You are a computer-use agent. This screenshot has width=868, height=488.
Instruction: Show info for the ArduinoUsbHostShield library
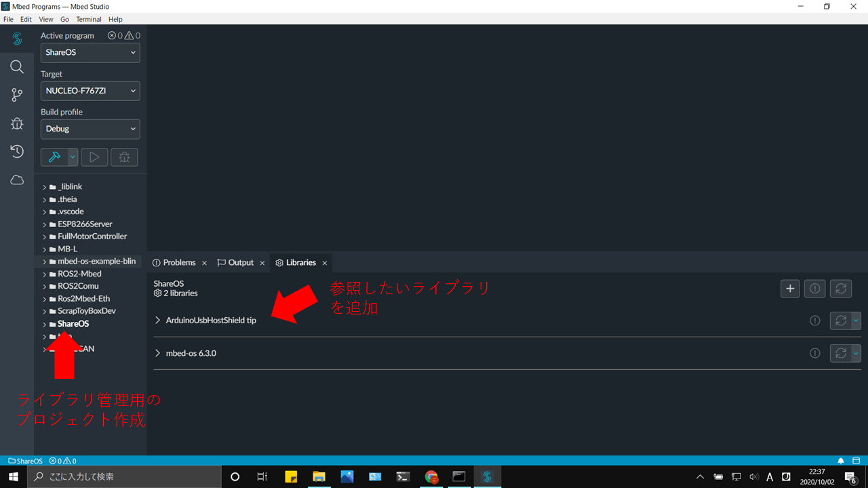pyautogui.click(x=814, y=320)
